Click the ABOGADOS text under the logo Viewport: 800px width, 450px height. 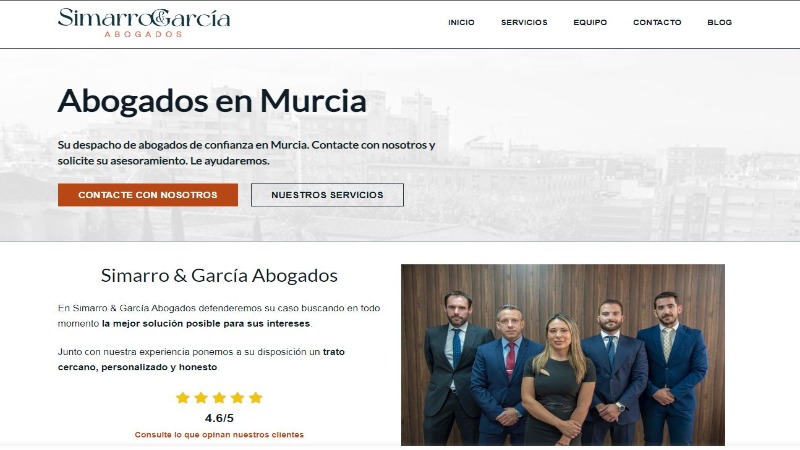pyautogui.click(x=143, y=34)
